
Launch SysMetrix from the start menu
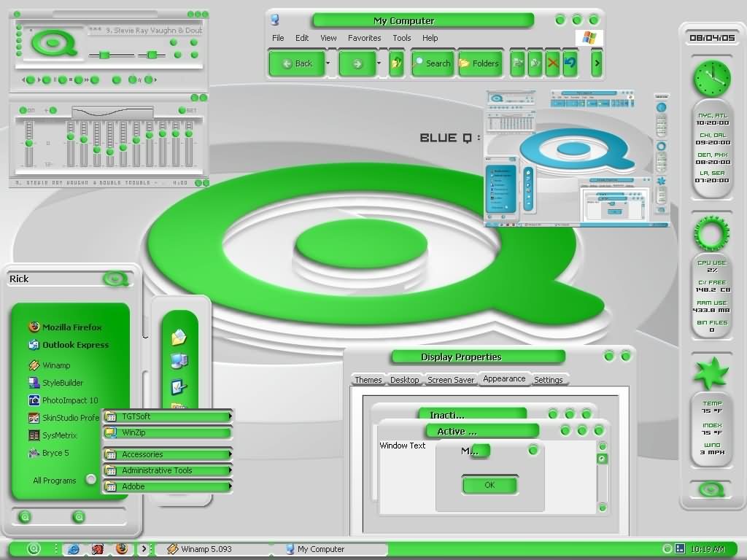(53, 435)
